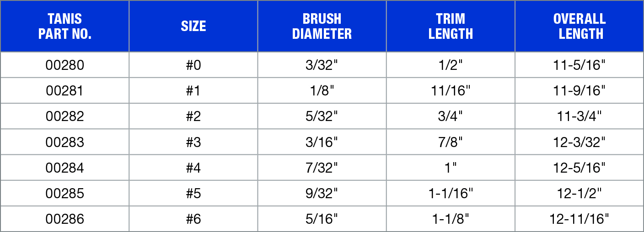Click the SIZE column header
The width and height of the screenshot is (644, 232).
pyautogui.click(x=193, y=26)
